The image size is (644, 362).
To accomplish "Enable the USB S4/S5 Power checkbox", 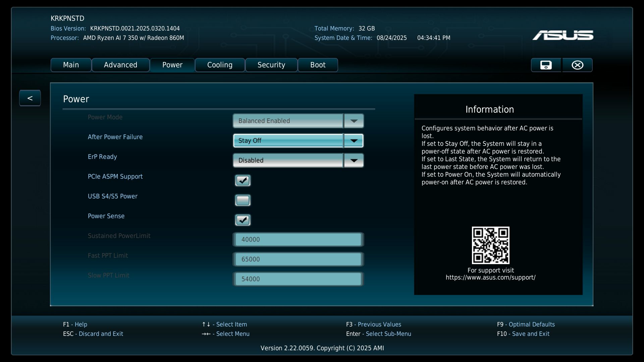I will pos(243,200).
